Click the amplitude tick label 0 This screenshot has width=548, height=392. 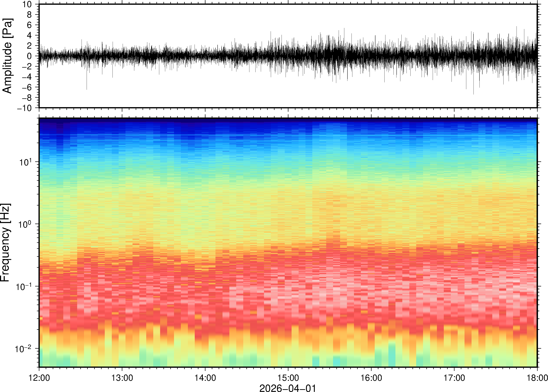click(29, 56)
